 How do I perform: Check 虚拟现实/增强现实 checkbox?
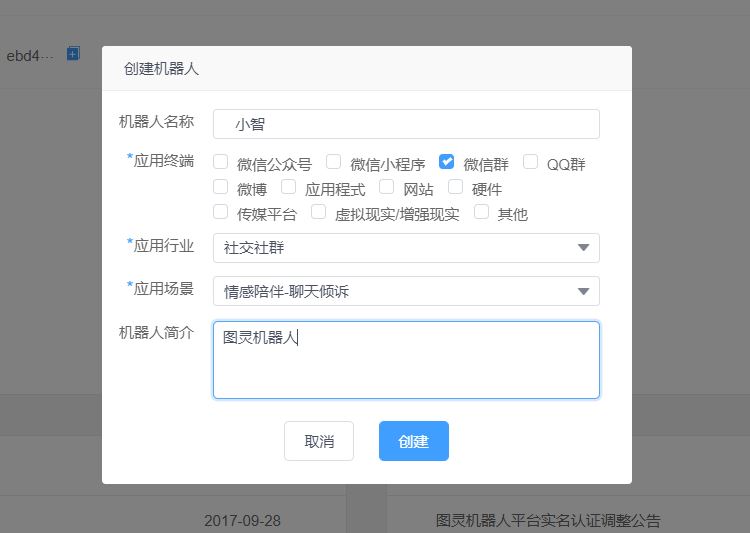[319, 212]
